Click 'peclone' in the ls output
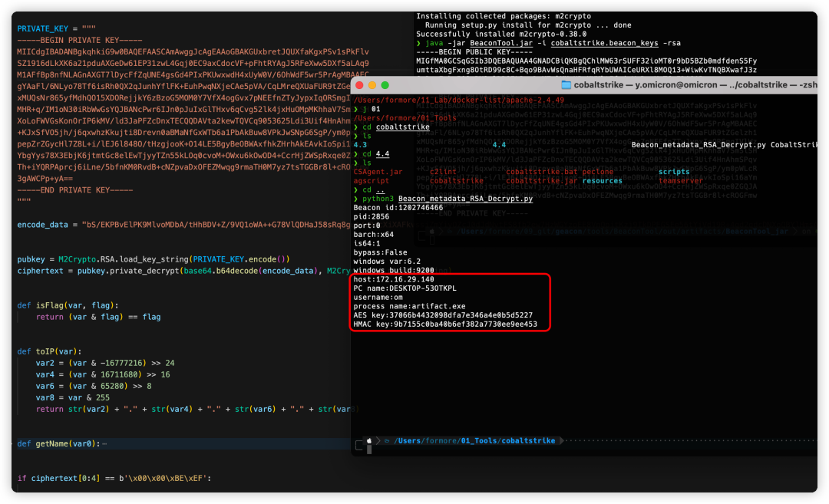The image size is (829, 504). (x=598, y=172)
